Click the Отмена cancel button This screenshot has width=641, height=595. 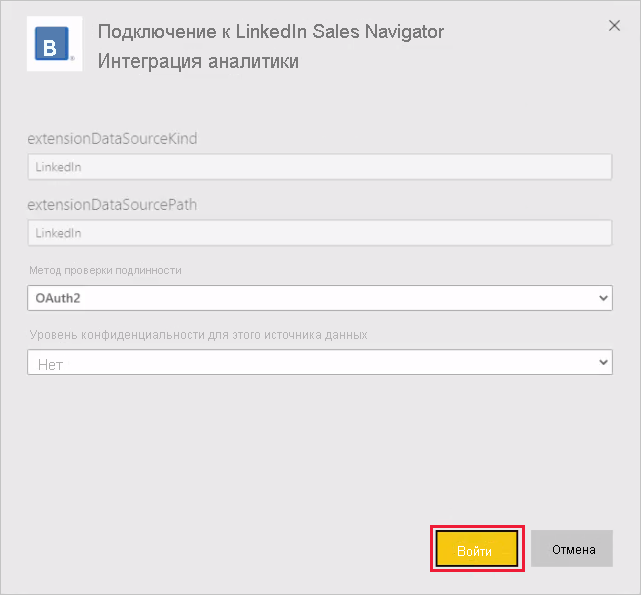point(572,549)
